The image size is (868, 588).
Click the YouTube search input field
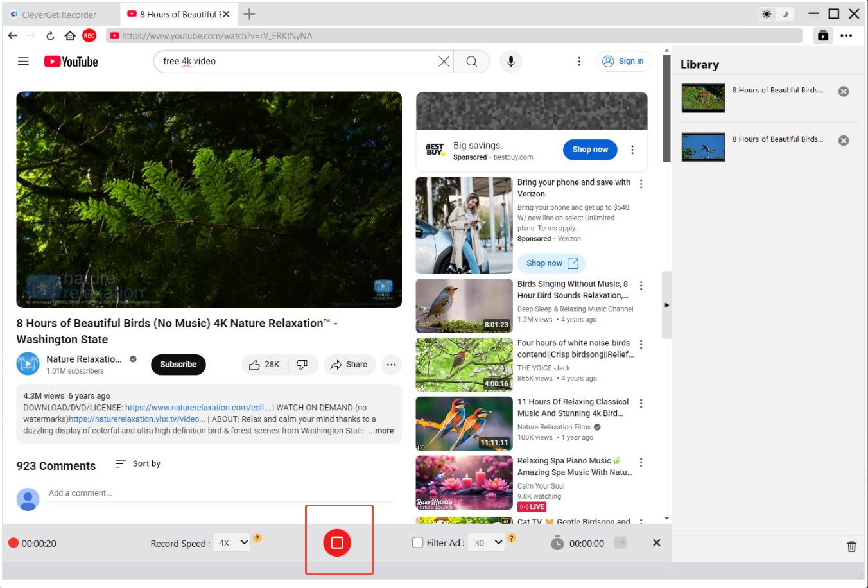(x=295, y=62)
